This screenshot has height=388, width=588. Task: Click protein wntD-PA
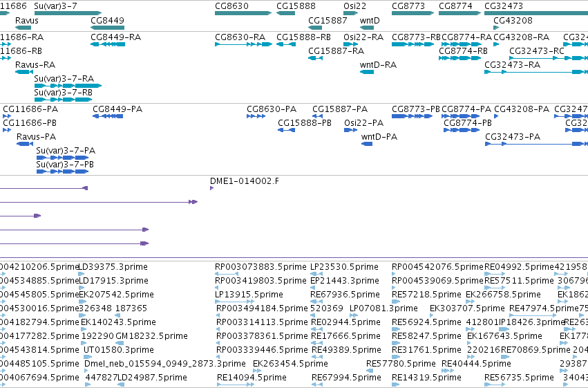(379, 137)
